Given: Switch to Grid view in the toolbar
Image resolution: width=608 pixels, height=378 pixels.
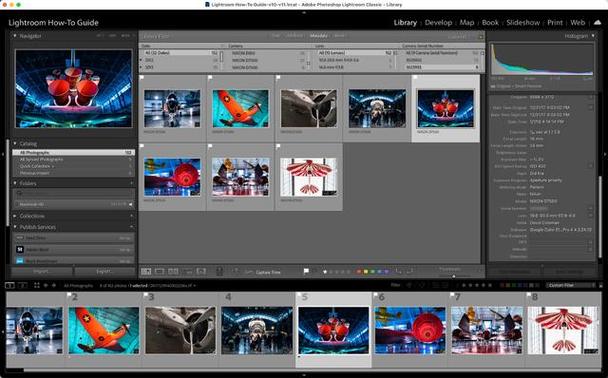Looking at the screenshot, I should tap(146, 272).
